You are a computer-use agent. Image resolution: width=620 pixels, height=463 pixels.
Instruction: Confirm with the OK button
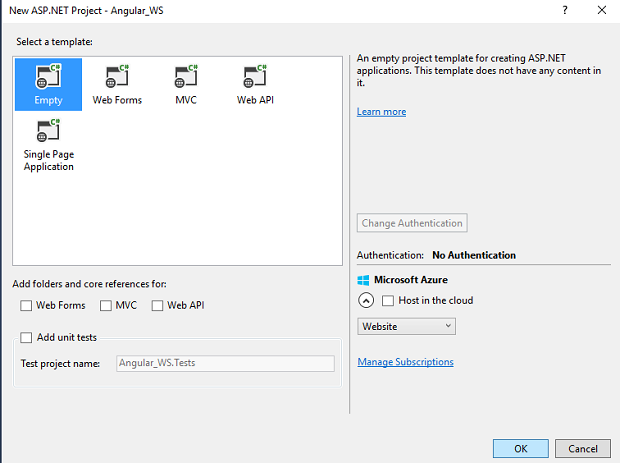(x=520, y=449)
